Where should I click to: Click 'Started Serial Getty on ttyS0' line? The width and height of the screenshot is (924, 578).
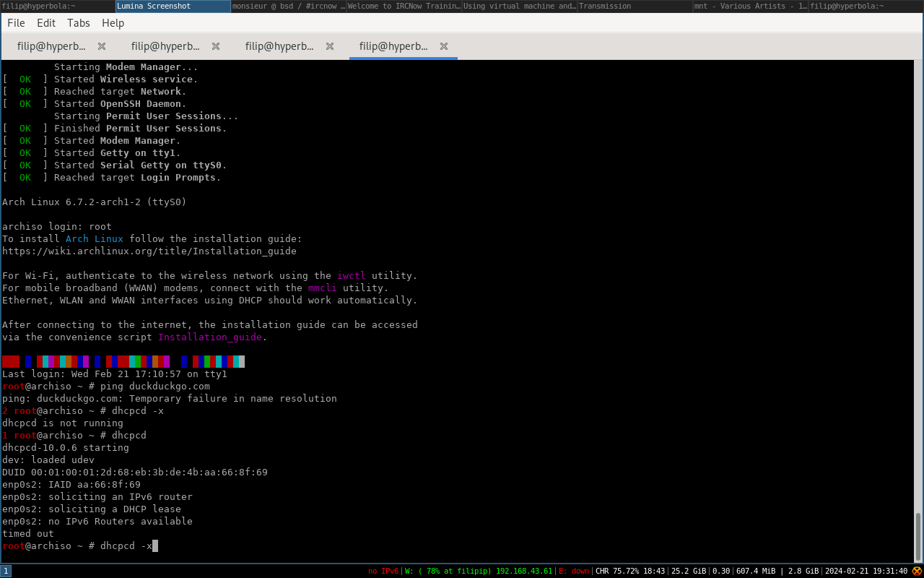[x=115, y=165]
